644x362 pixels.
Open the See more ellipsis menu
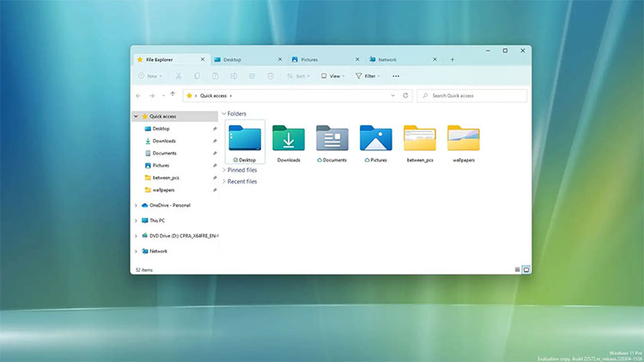tap(396, 76)
